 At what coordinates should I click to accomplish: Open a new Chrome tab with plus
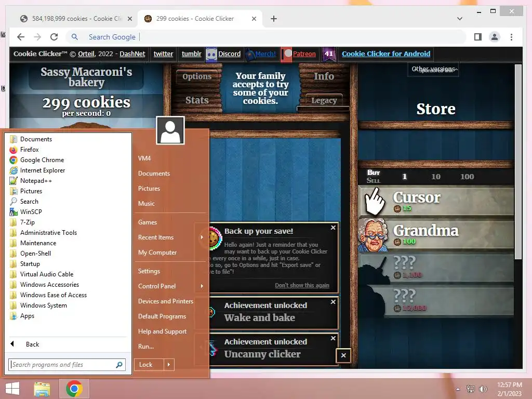(x=274, y=19)
